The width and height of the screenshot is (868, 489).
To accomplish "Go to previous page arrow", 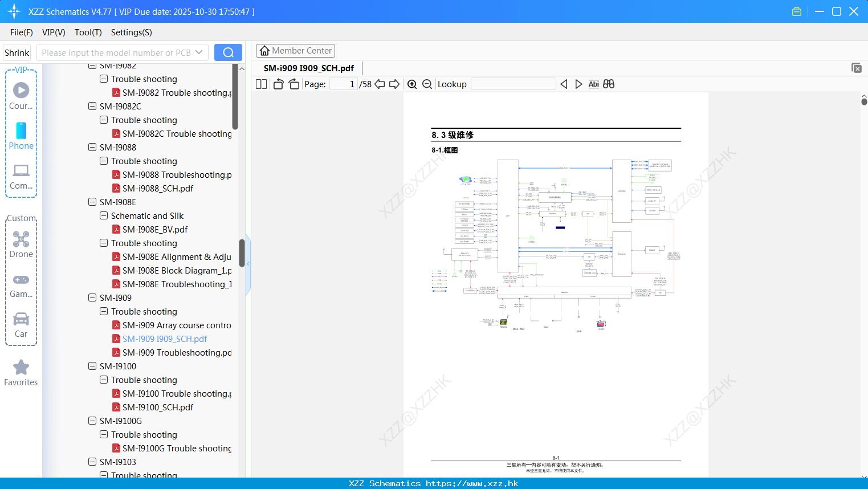I will [x=380, y=84].
